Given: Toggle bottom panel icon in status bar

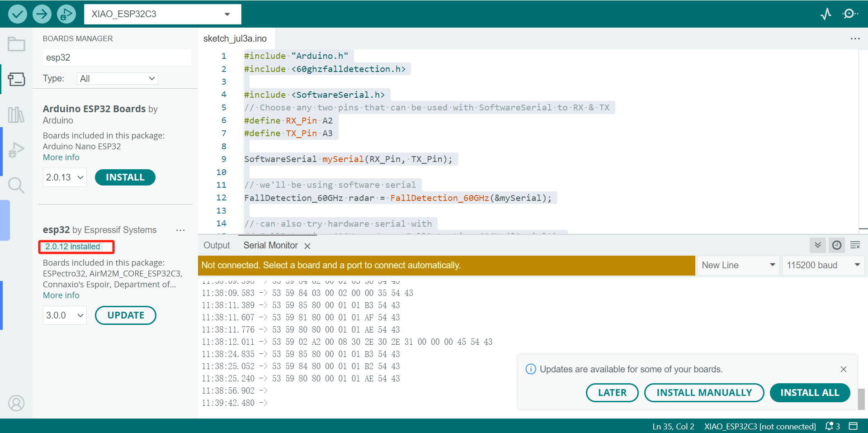Looking at the screenshot, I should coord(853,426).
